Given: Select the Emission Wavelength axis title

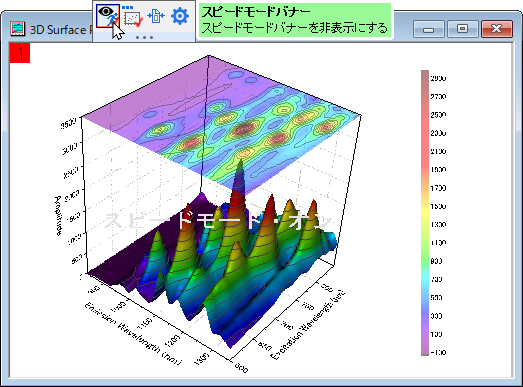Looking at the screenshot, I should [x=133, y=334].
